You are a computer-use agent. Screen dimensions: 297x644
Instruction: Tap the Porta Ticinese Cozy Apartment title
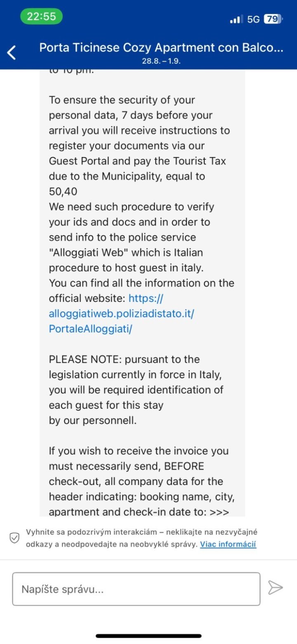[x=161, y=48]
